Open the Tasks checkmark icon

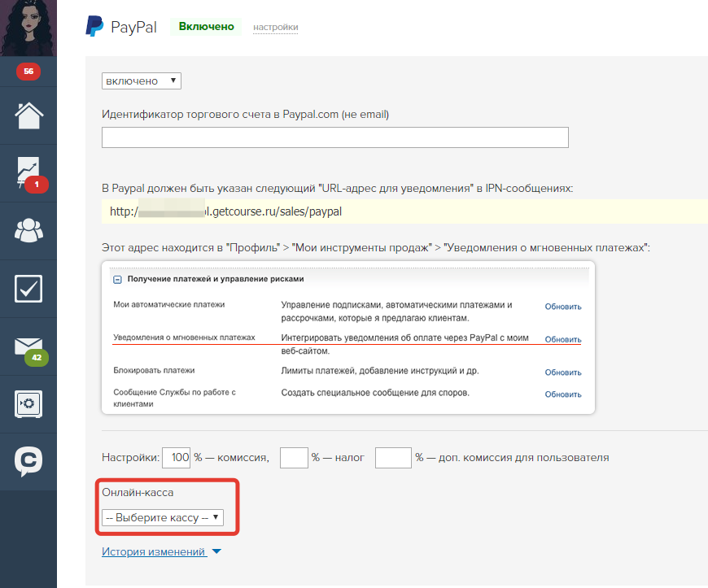[x=28, y=289]
